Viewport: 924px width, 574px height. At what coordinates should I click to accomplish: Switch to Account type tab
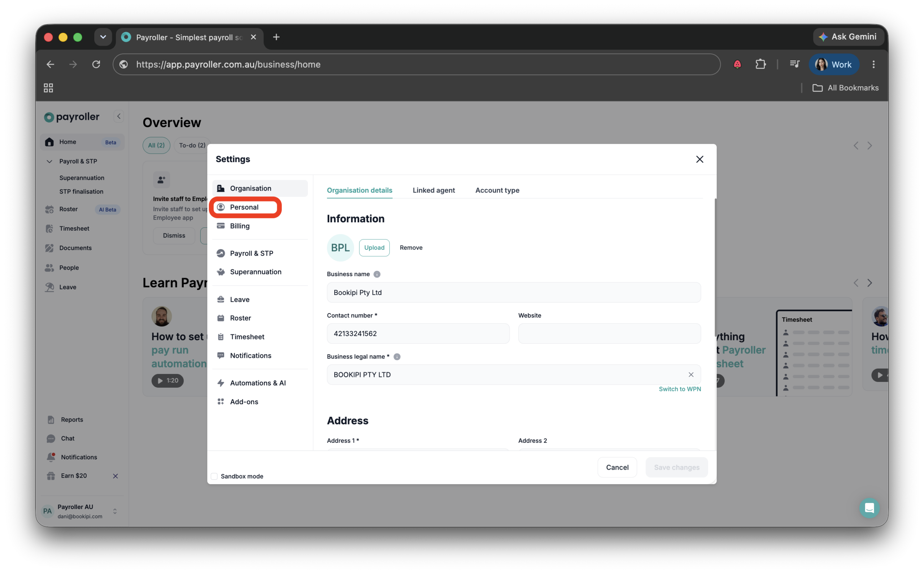(497, 190)
